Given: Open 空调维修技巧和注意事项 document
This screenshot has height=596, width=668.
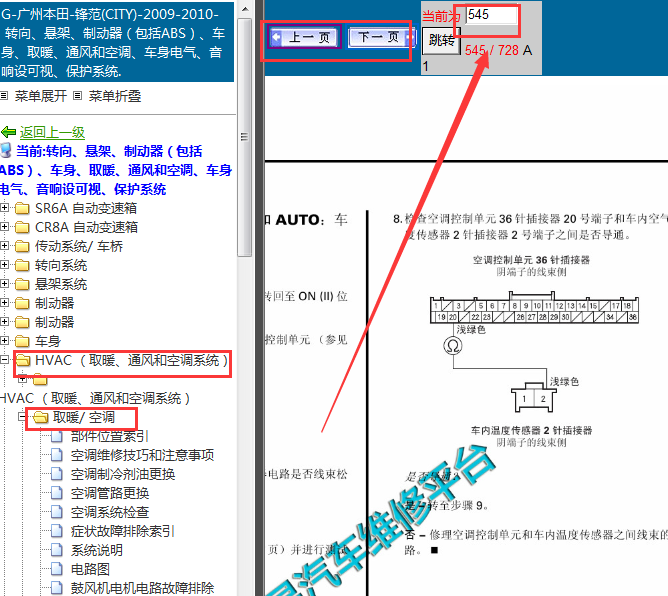Looking at the screenshot, I should (x=142, y=455).
